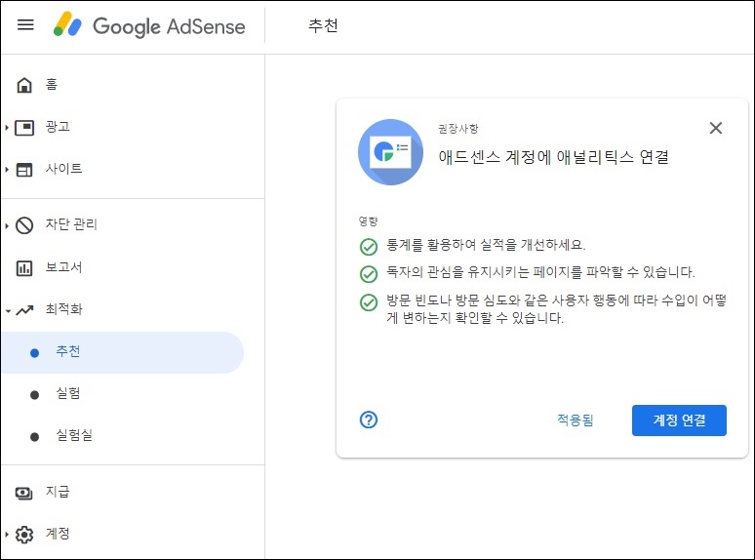755x560 pixels.
Task: Click the 계정 연결 button
Action: coord(679,420)
